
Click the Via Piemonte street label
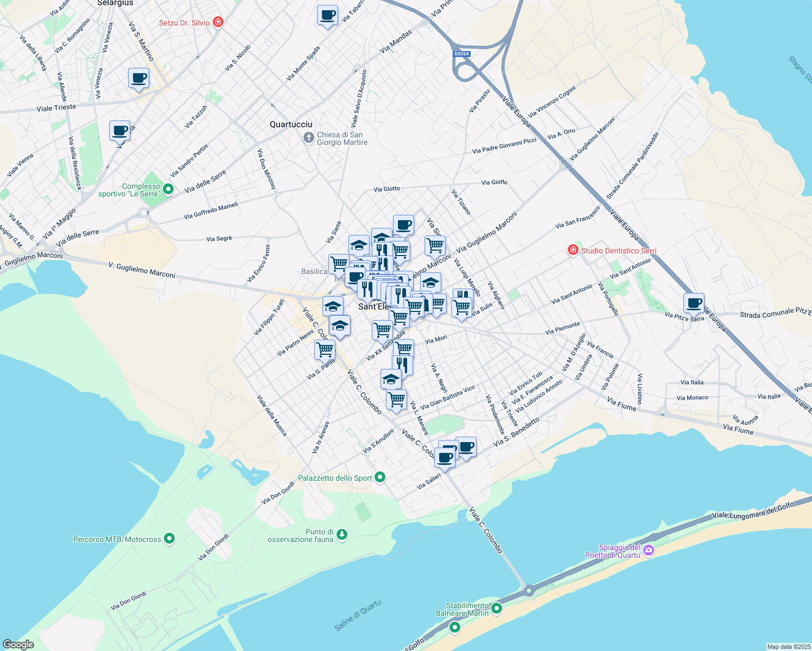(562, 328)
